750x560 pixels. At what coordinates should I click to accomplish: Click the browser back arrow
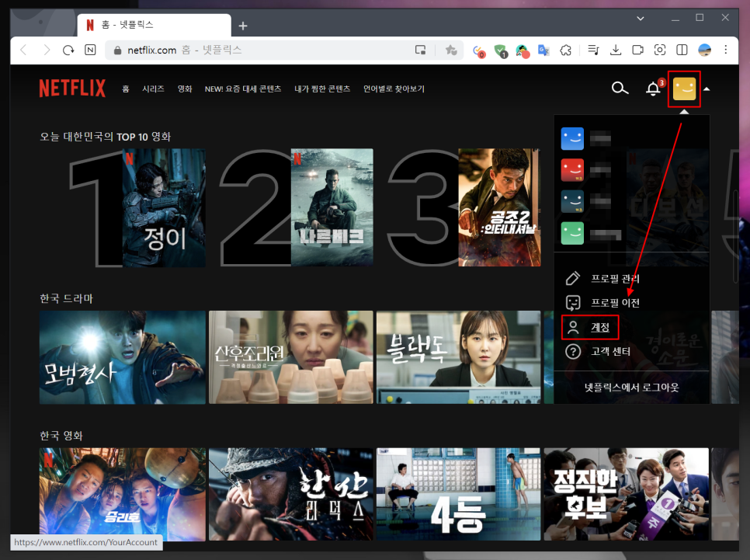click(23, 50)
